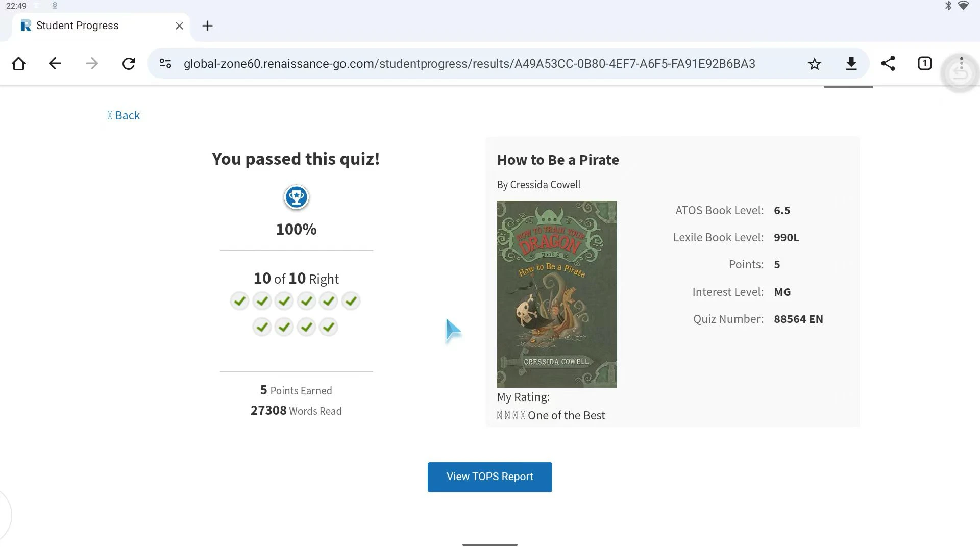Open tab switcher showing one tab
The width and height of the screenshot is (980, 551).
pos(924,64)
